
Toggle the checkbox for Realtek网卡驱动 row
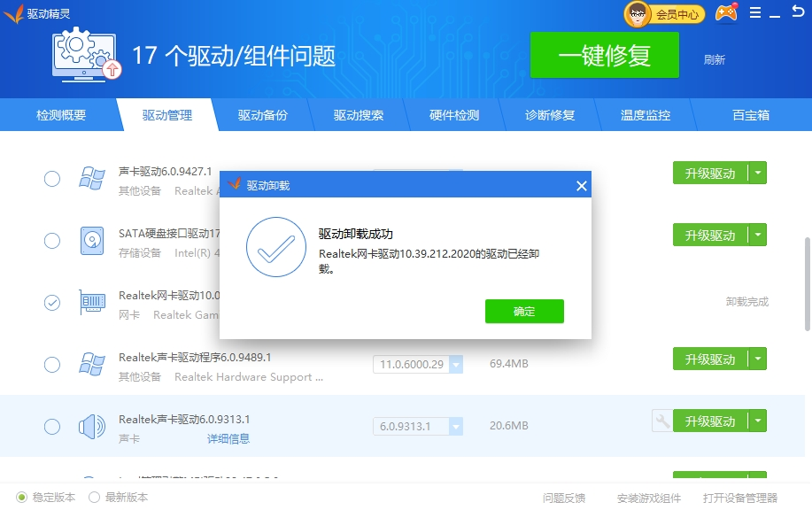pyautogui.click(x=52, y=303)
